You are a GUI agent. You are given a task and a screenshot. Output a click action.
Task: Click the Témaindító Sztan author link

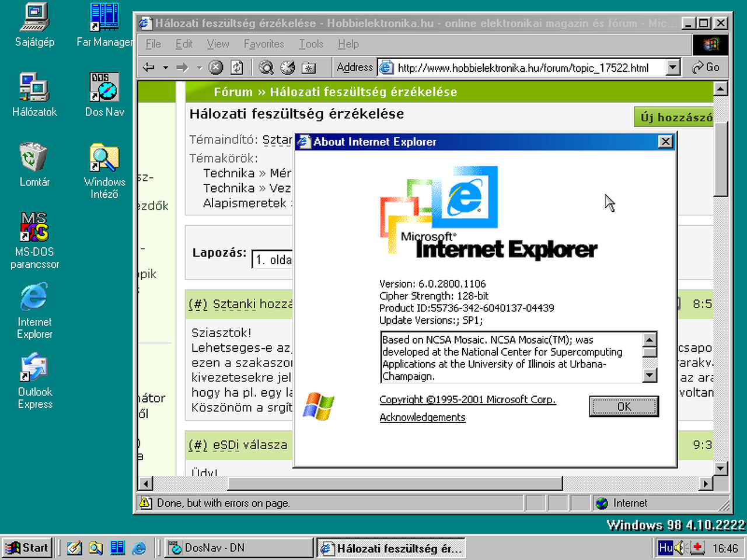[x=277, y=140]
